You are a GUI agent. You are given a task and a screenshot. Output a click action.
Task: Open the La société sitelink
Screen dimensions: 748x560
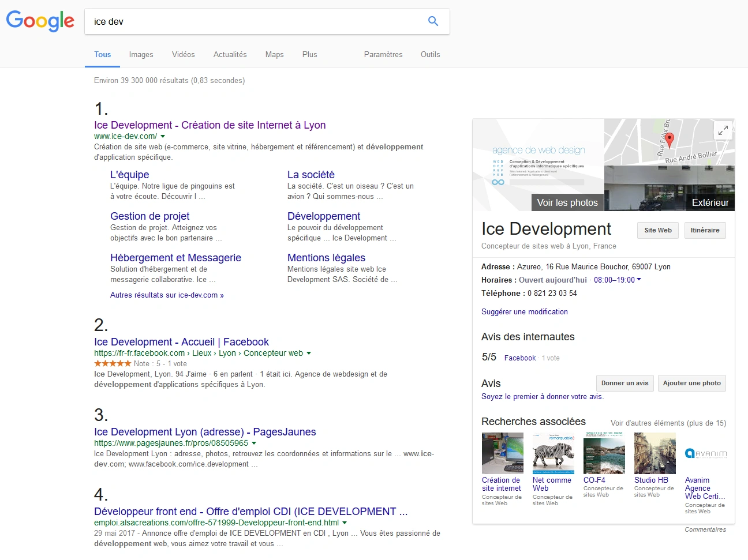click(x=311, y=175)
